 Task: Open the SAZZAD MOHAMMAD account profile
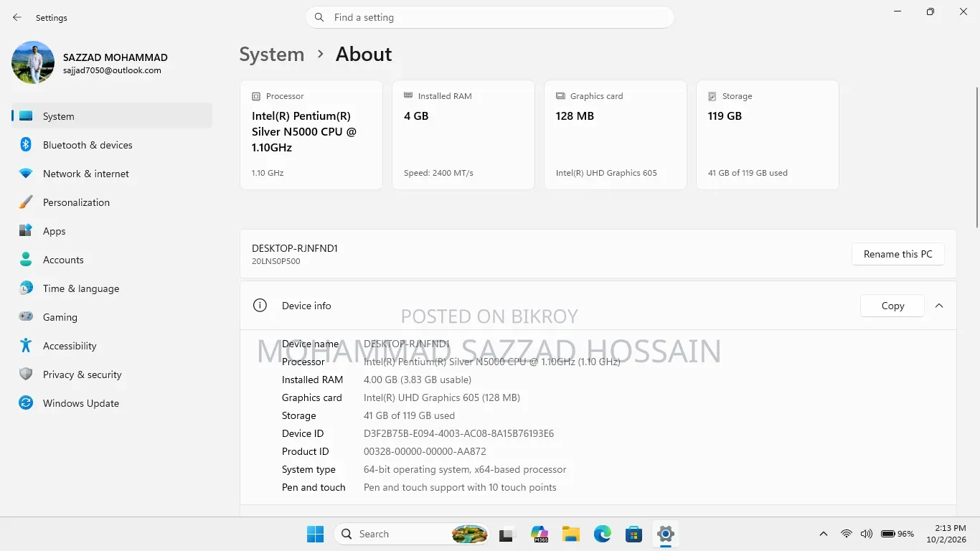(x=90, y=62)
